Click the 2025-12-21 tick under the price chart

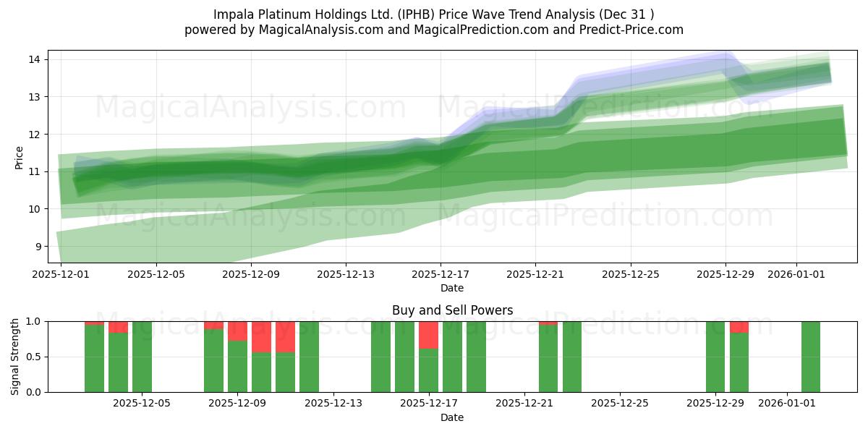(535, 274)
